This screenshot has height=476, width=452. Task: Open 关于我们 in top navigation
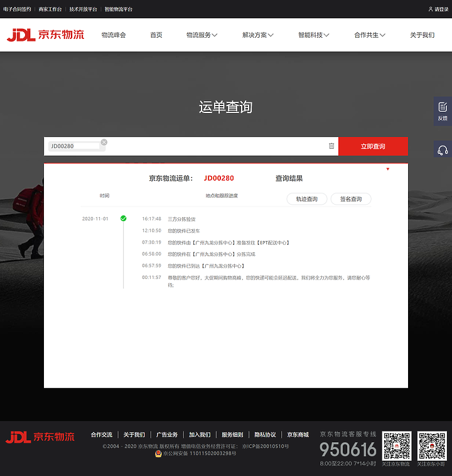pyautogui.click(x=422, y=35)
